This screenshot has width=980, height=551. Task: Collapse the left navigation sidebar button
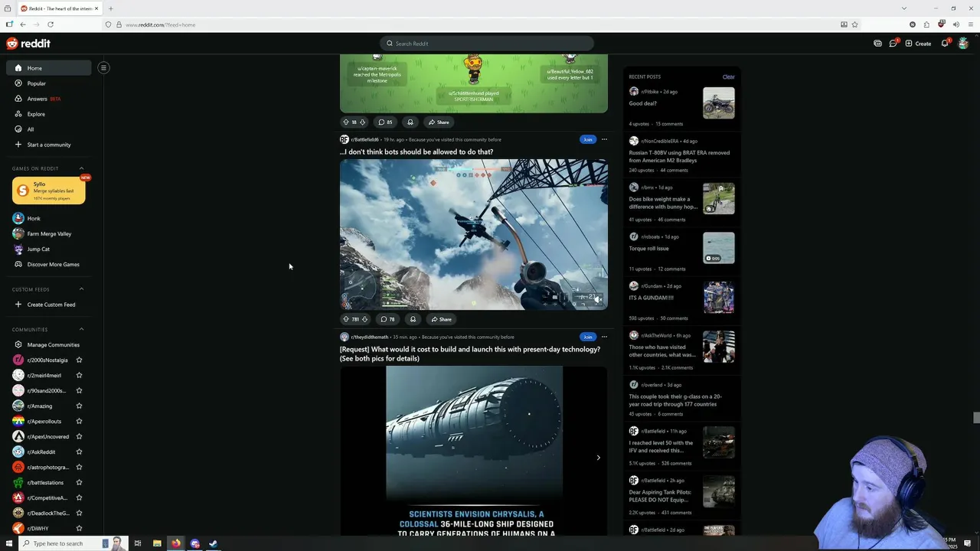(103, 67)
